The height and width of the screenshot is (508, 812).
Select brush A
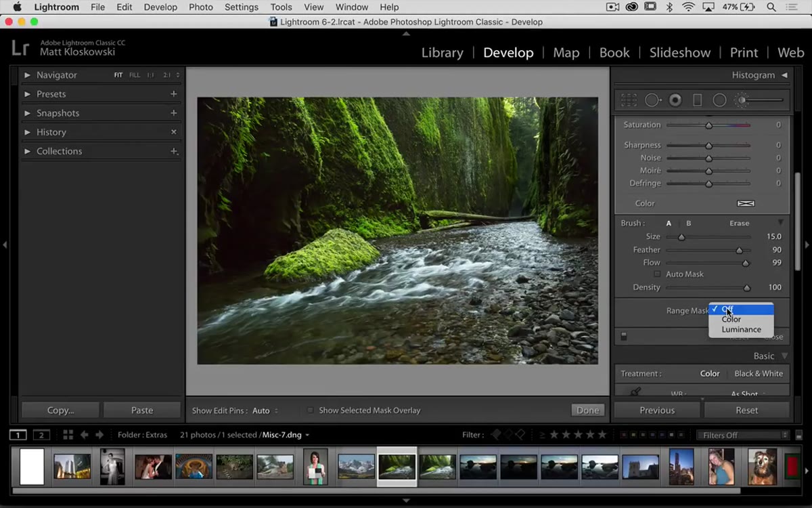[669, 224]
